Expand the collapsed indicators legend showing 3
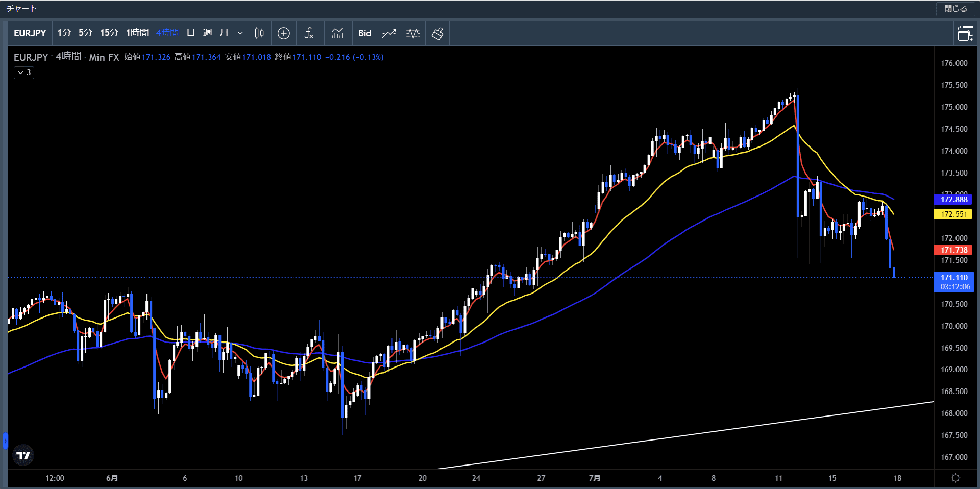 tap(24, 72)
